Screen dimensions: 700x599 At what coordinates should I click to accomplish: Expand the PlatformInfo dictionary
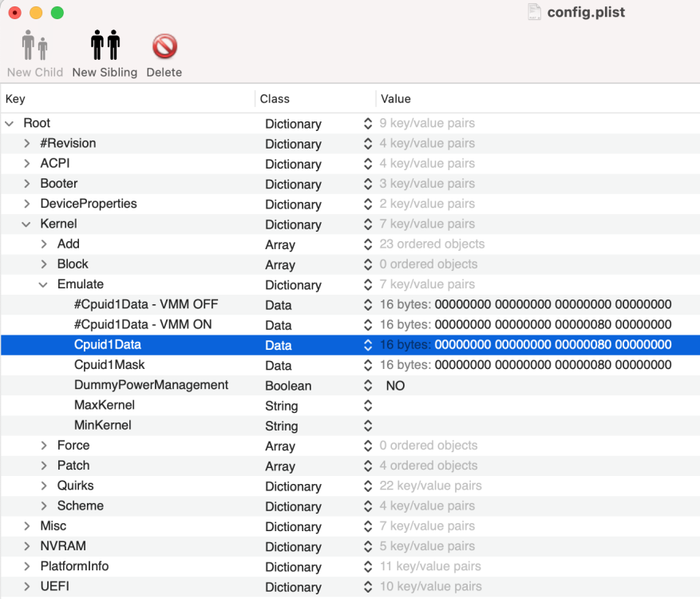click(x=27, y=566)
